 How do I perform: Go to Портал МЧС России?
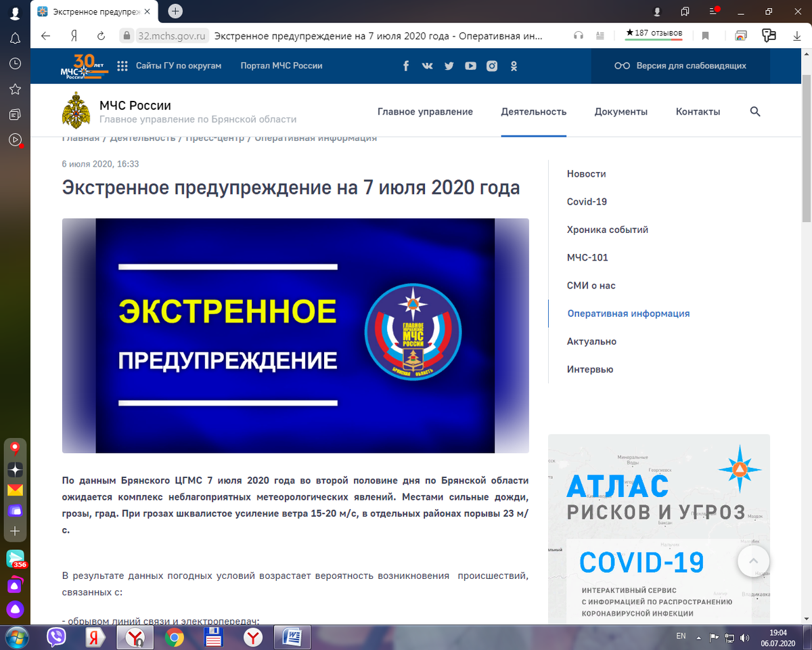(x=281, y=66)
